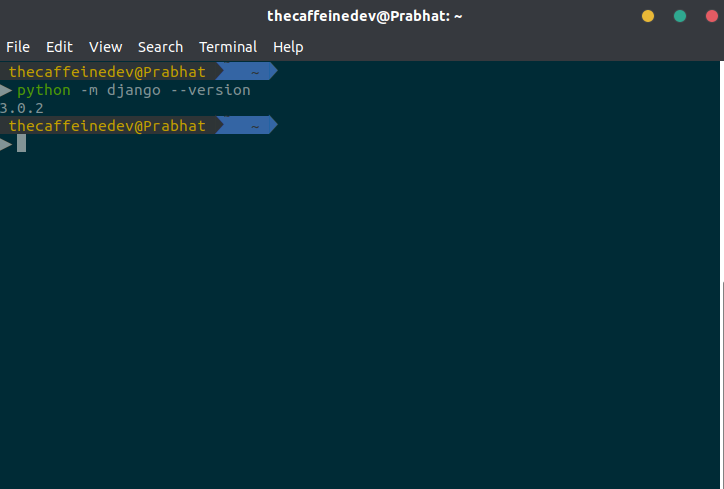Maximize the window with the green button
This screenshot has width=724, height=489.
(680, 16)
